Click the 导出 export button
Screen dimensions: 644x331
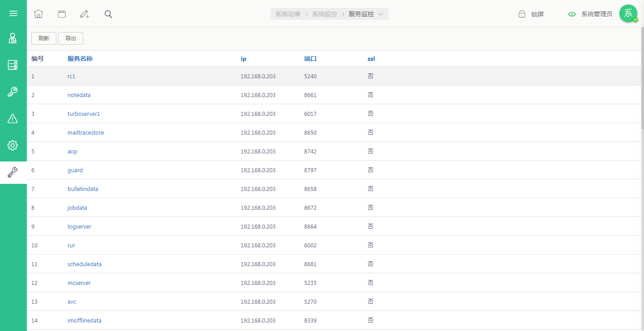[x=71, y=38]
